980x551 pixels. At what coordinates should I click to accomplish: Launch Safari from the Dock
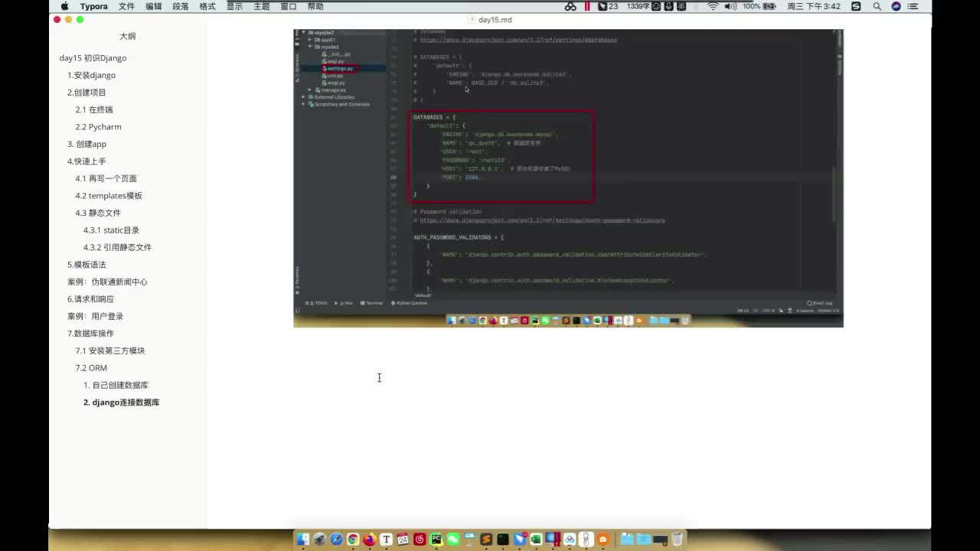(336, 540)
